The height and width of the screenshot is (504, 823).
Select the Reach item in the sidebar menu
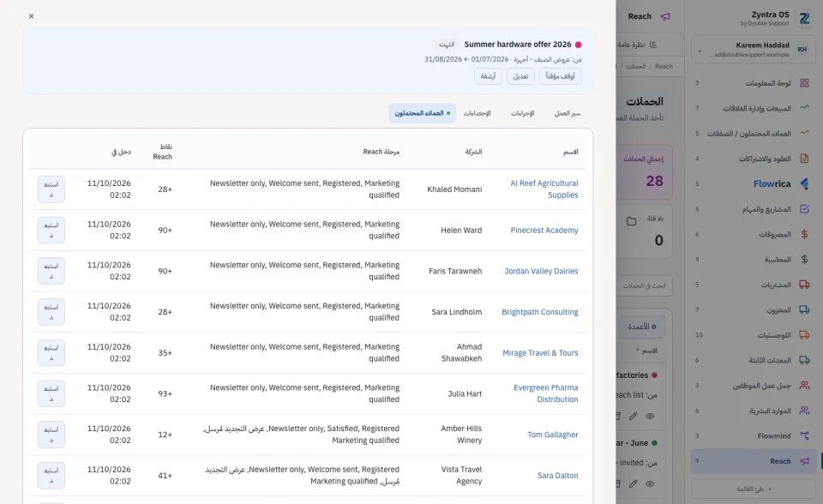click(754, 461)
